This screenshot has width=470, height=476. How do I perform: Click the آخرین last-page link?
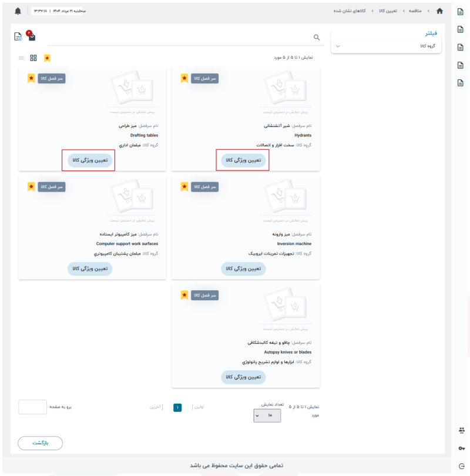tap(155, 407)
